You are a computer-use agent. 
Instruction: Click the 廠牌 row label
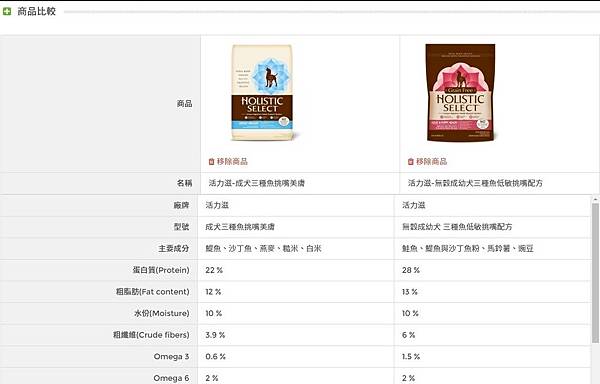(181, 205)
